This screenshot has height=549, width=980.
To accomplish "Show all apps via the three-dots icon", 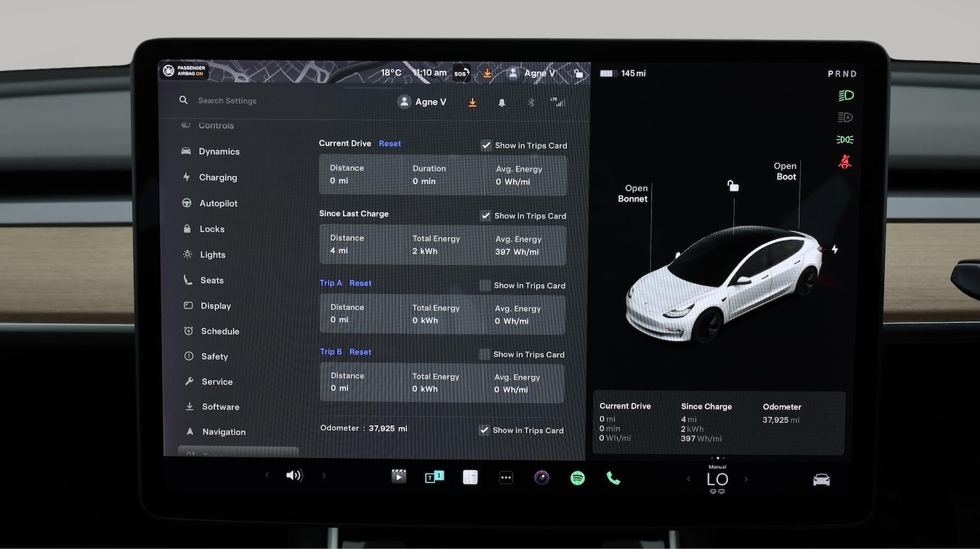I will click(506, 478).
